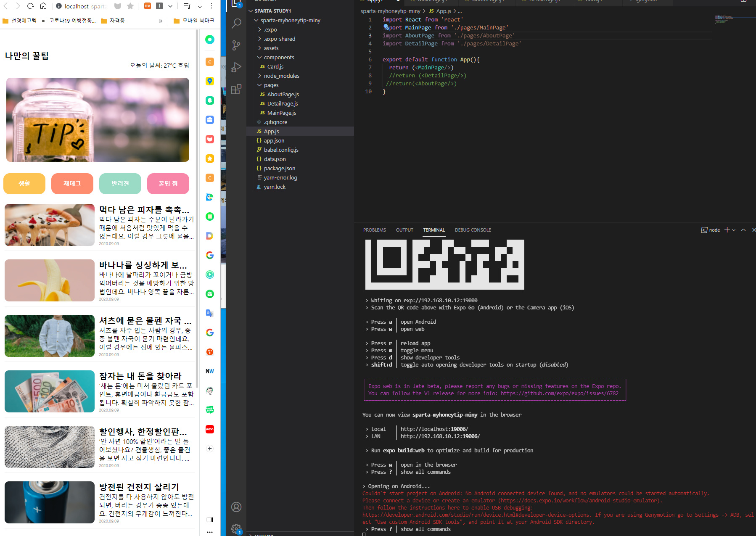The width and height of the screenshot is (756, 536).
Task: Open the browser downloads icon
Action: tap(200, 6)
